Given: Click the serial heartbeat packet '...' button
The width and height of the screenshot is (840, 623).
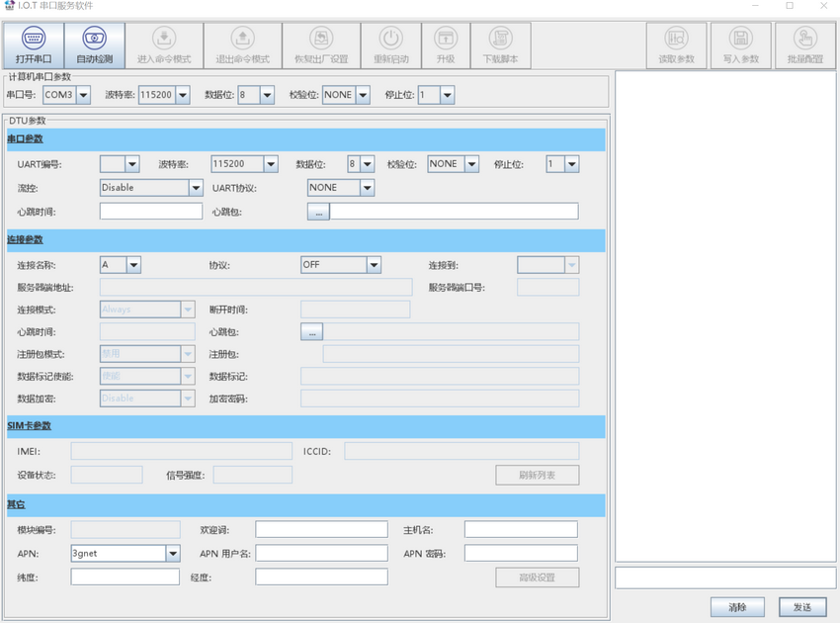Looking at the screenshot, I should [317, 212].
